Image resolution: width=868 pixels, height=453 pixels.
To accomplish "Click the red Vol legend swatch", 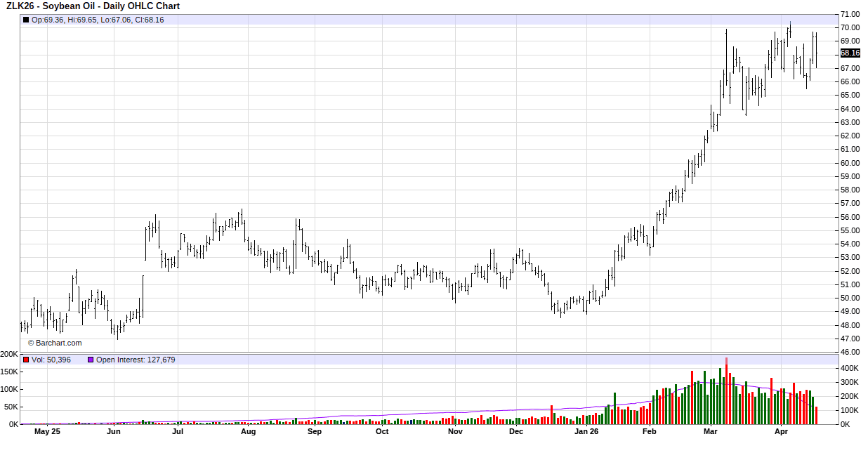I will [x=26, y=360].
